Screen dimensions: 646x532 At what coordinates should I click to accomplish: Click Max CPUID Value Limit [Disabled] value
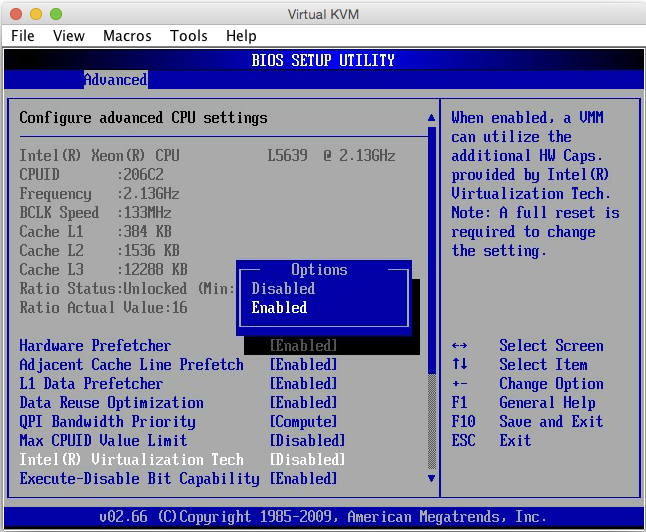tap(307, 441)
